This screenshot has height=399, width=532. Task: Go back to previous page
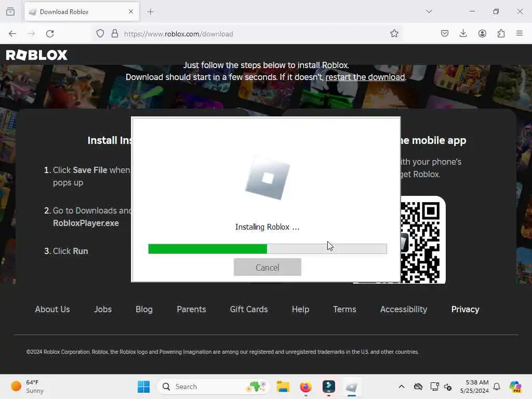(12, 34)
